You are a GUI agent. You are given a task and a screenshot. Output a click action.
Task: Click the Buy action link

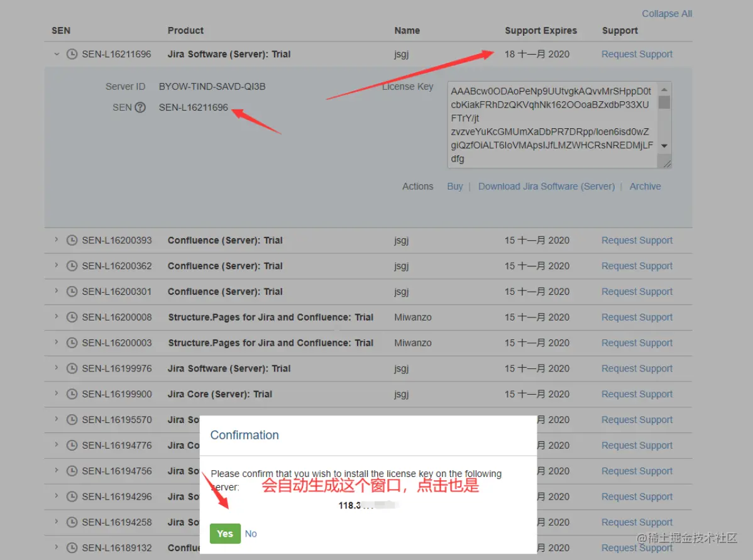point(455,186)
